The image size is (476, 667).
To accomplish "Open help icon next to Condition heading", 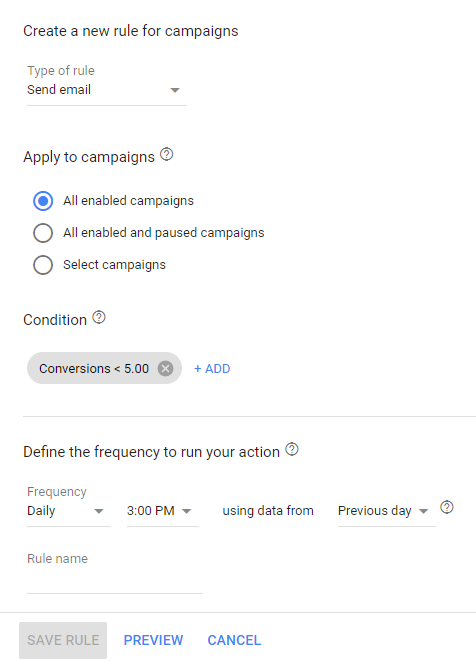I will 99,317.
